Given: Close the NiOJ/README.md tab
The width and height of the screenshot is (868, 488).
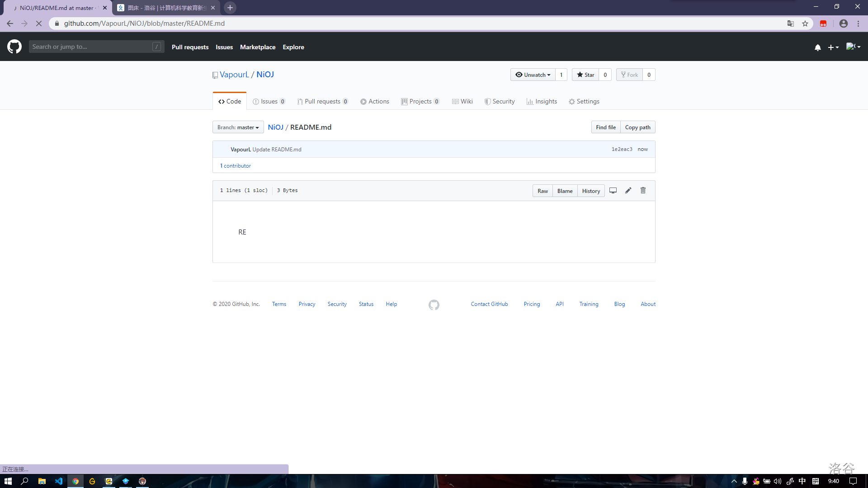Looking at the screenshot, I should (x=105, y=8).
